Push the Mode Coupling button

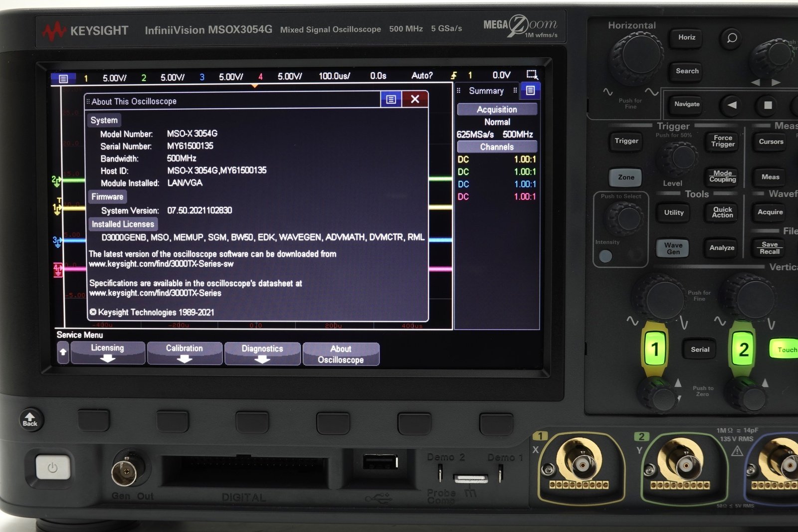click(722, 177)
